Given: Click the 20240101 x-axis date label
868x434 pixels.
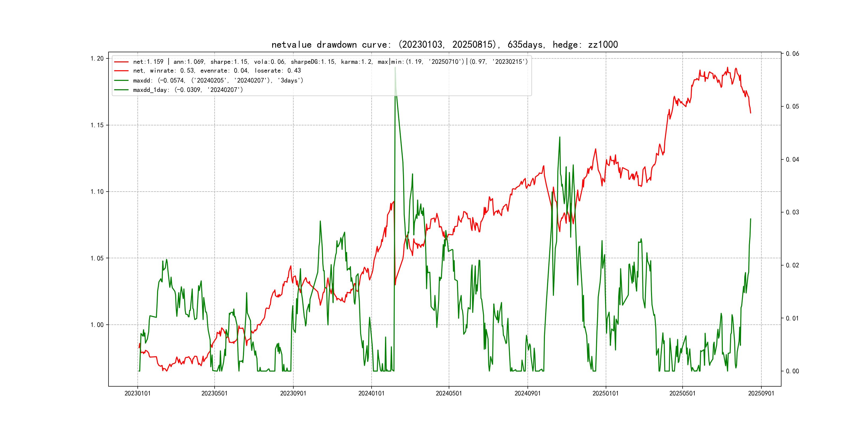Looking at the screenshot, I should coord(371,393).
